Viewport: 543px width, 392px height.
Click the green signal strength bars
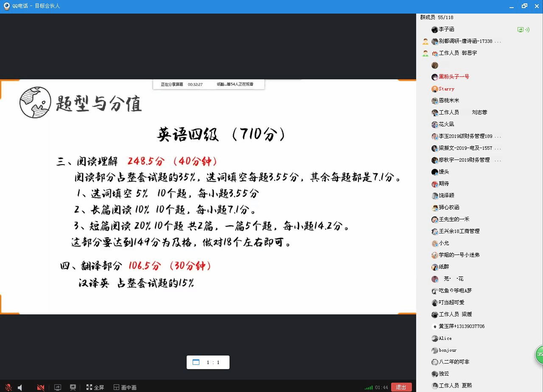[x=369, y=387]
